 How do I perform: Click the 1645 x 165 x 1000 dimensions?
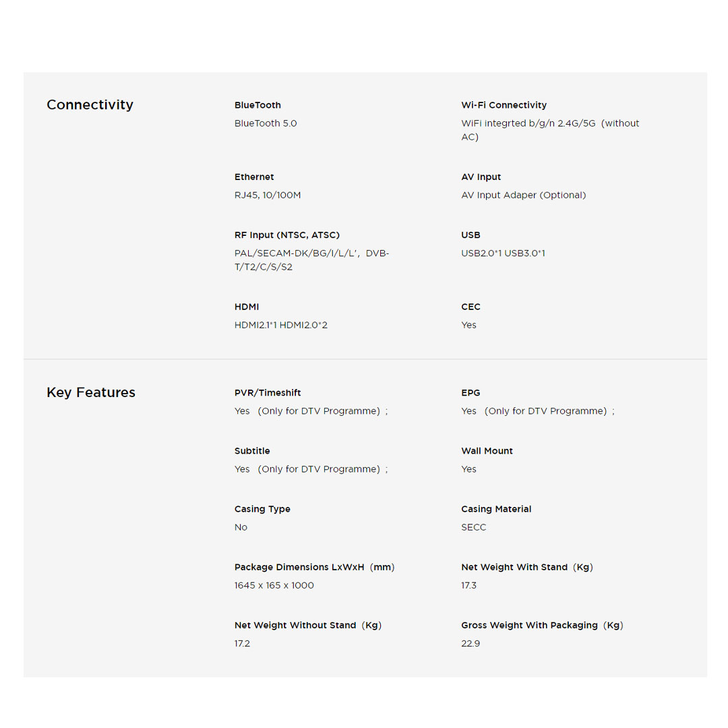[274, 585]
